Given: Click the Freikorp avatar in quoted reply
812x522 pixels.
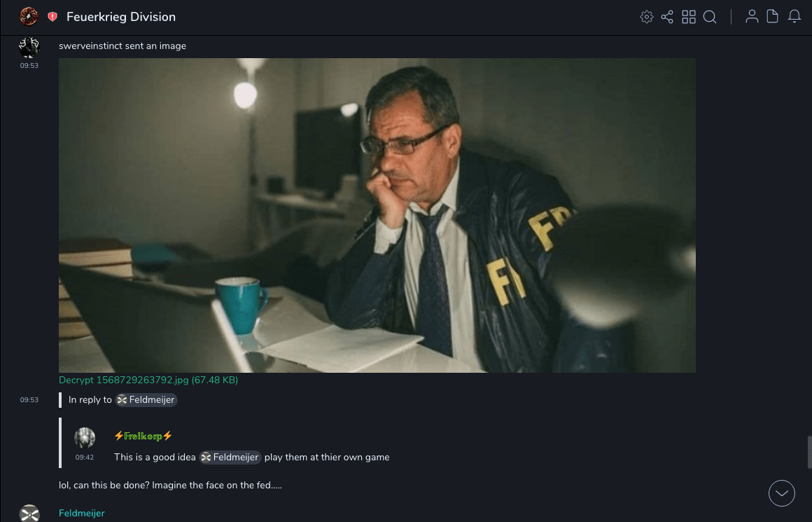Looking at the screenshot, I should click(85, 438).
